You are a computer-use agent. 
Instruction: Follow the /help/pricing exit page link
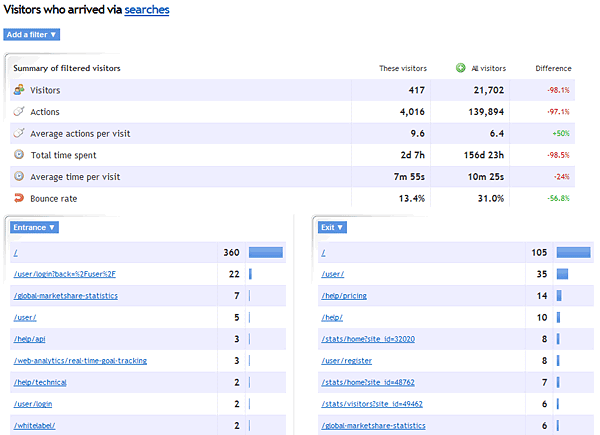345,296
